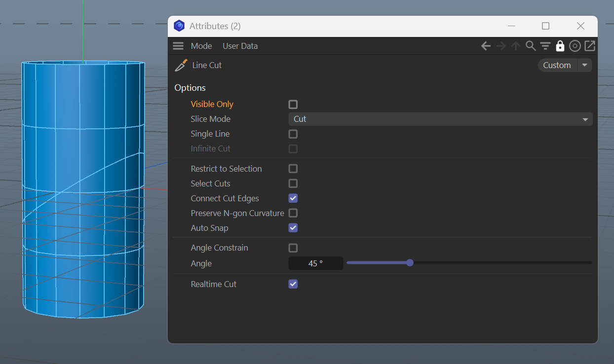Toggle the lock element icon
Screen dimensions: 614x364
(x=560, y=46)
